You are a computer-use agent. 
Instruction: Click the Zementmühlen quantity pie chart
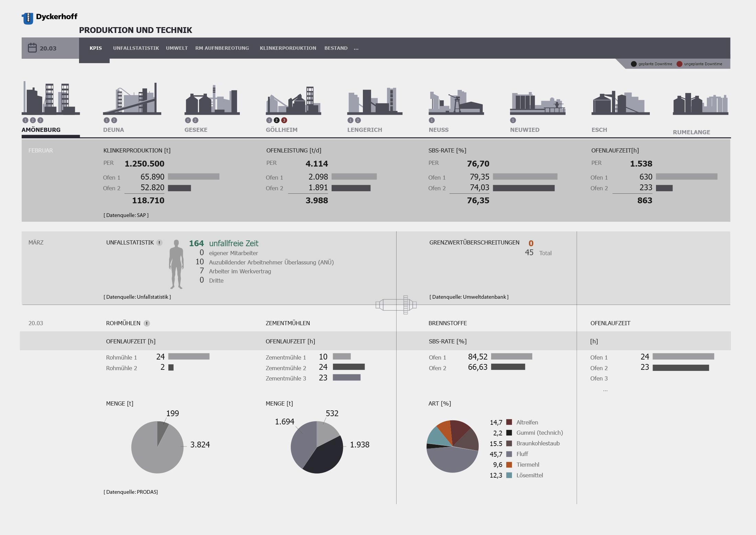(x=317, y=447)
